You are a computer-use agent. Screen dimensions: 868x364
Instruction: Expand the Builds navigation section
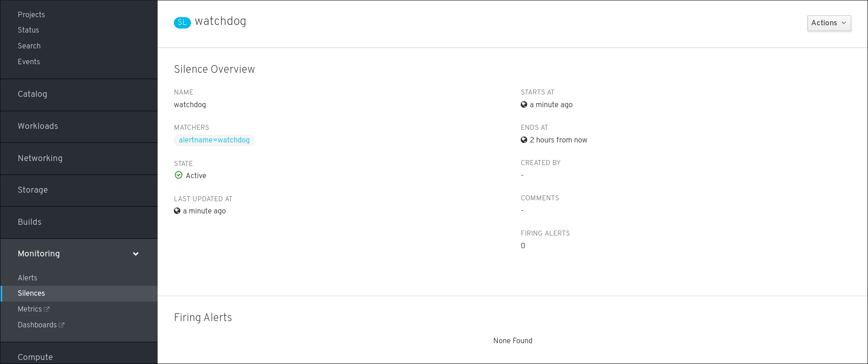tap(29, 222)
